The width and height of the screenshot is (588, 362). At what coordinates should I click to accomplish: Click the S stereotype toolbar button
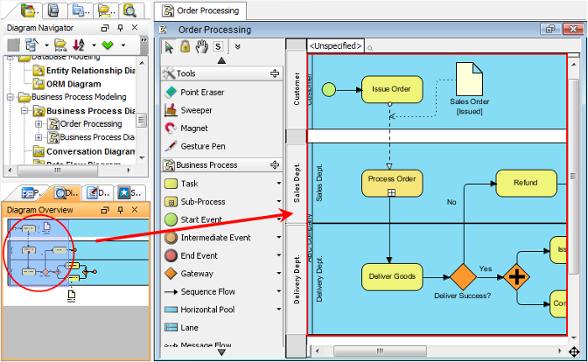tap(218, 47)
